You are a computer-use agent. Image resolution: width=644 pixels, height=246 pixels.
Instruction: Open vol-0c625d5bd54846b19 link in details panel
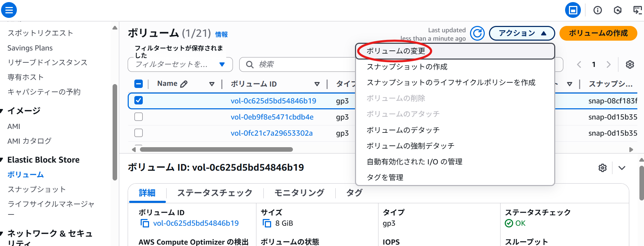click(196, 223)
